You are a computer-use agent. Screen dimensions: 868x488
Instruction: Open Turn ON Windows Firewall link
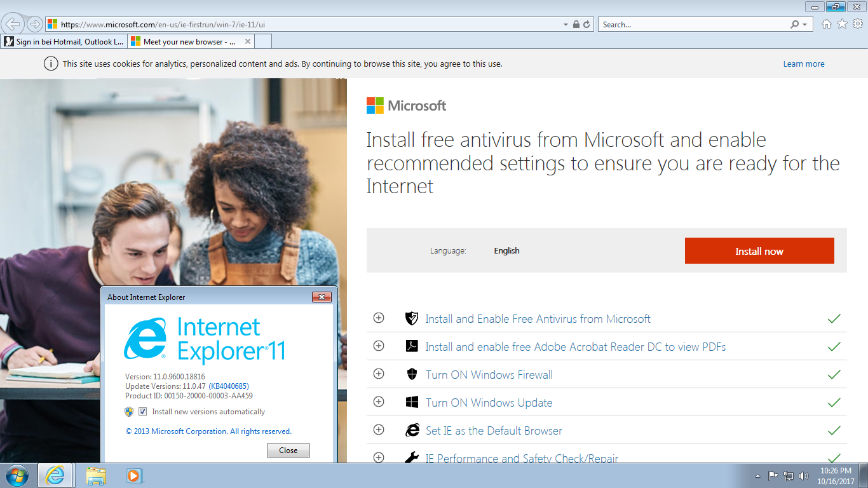489,375
